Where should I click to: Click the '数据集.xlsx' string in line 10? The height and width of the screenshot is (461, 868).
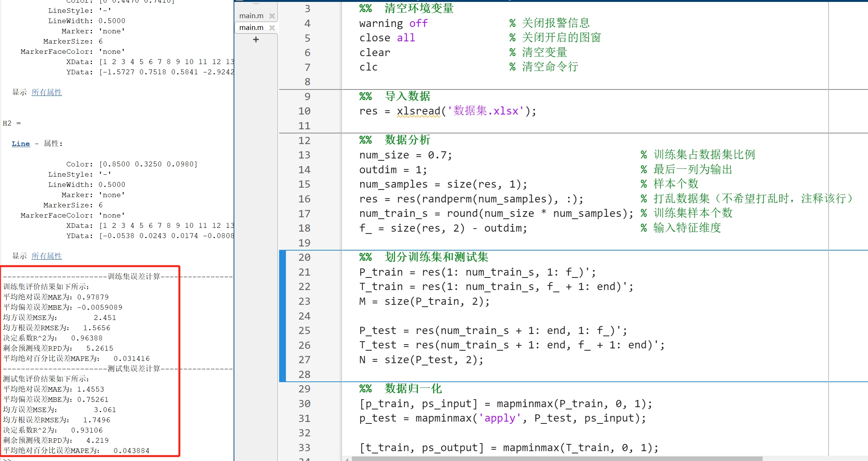point(486,111)
